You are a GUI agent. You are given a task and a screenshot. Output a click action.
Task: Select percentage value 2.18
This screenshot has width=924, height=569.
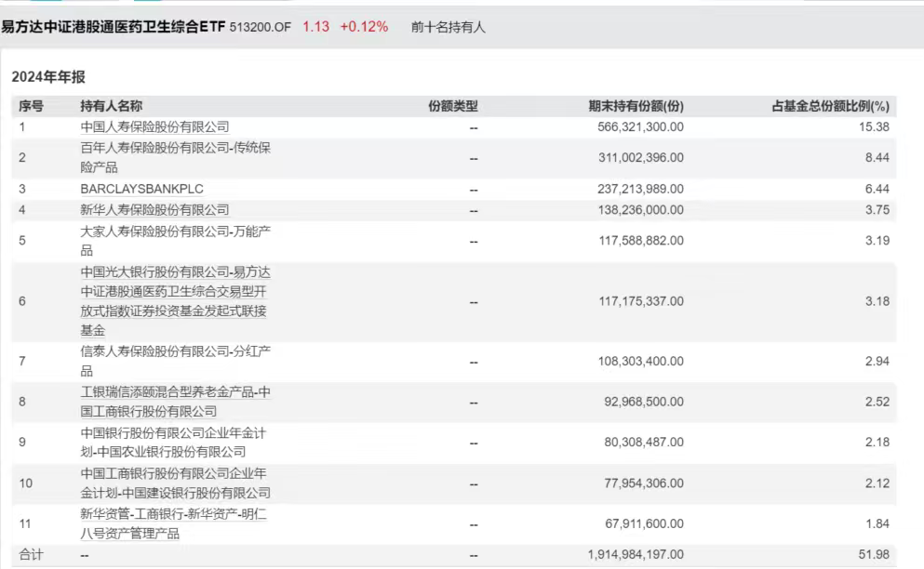click(x=877, y=442)
